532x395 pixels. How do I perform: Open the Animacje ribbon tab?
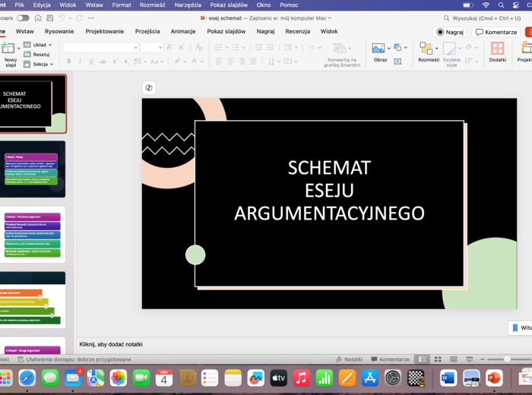[x=183, y=31]
